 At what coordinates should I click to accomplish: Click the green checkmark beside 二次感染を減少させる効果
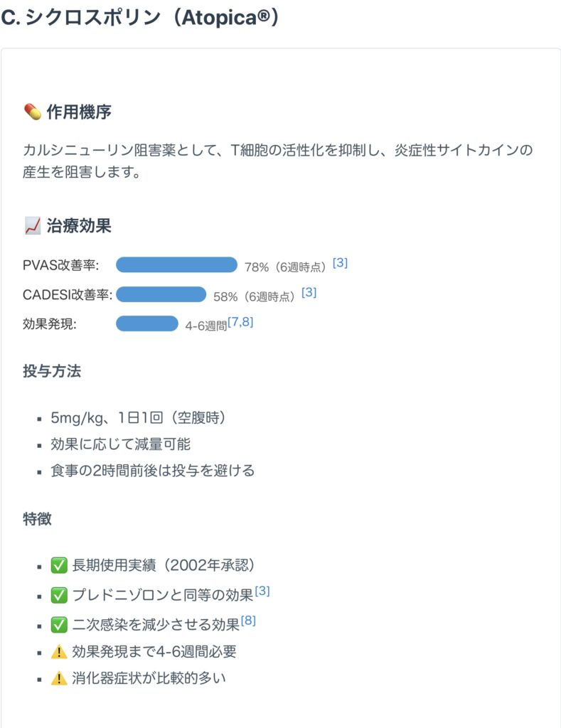click(59, 624)
